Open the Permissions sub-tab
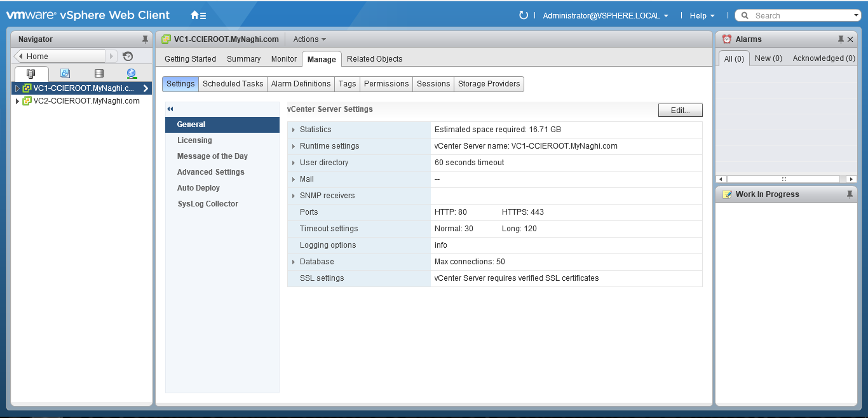This screenshot has height=418, width=868. pos(386,84)
